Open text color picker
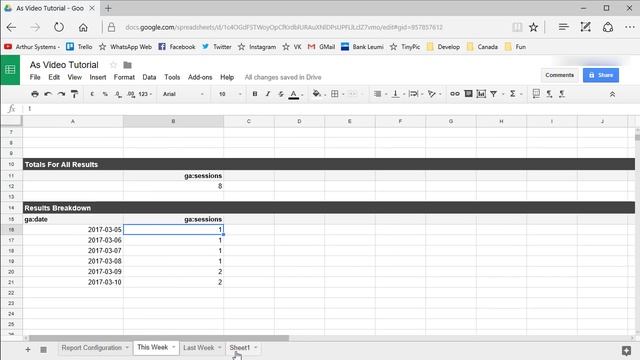The height and width of the screenshot is (360, 640). click(x=294, y=94)
